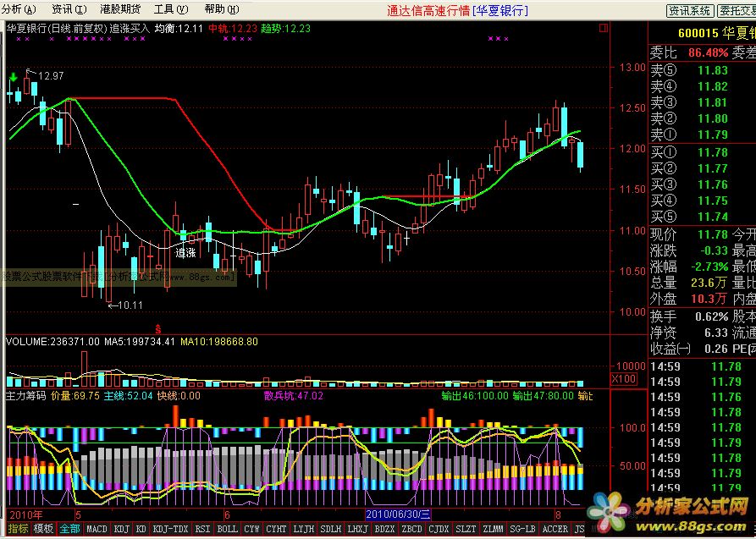Click the 买⑤ bid price 11.74

pos(713,217)
